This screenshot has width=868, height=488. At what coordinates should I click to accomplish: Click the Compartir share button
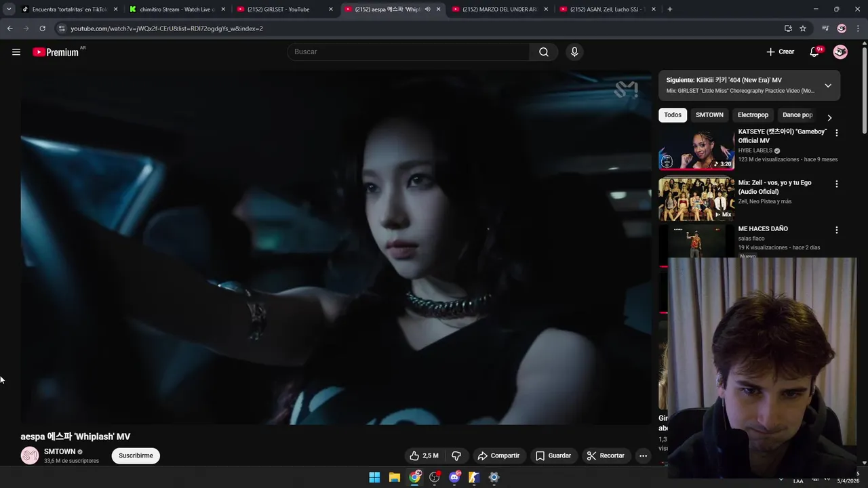498,455
